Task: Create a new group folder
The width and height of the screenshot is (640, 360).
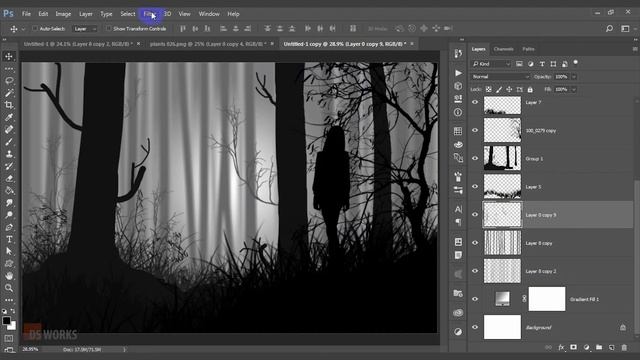Action: (599, 347)
